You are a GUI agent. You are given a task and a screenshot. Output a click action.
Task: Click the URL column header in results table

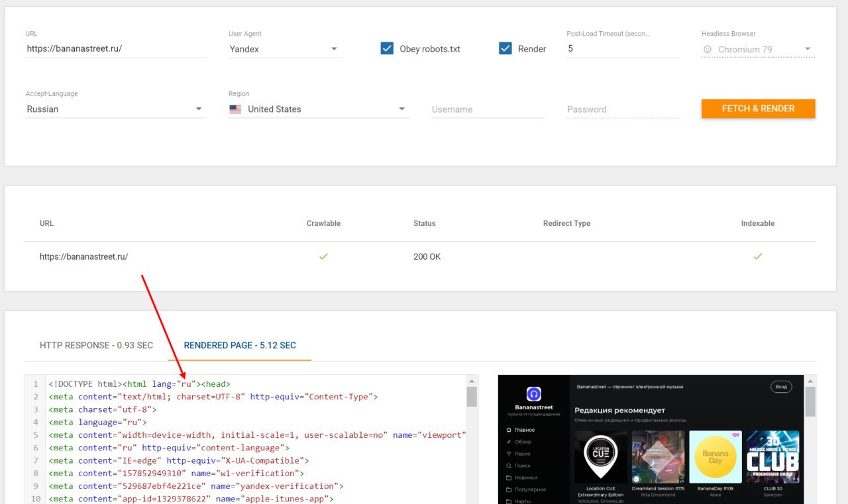[46, 223]
